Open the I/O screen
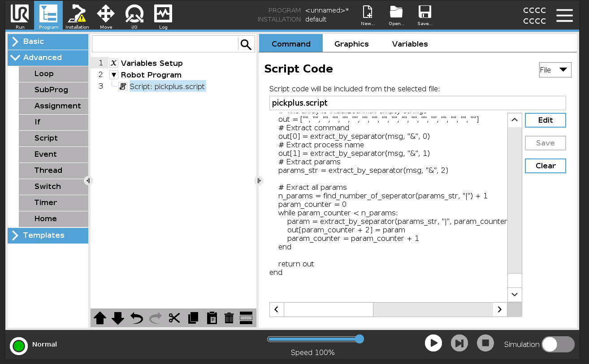 pyautogui.click(x=134, y=16)
